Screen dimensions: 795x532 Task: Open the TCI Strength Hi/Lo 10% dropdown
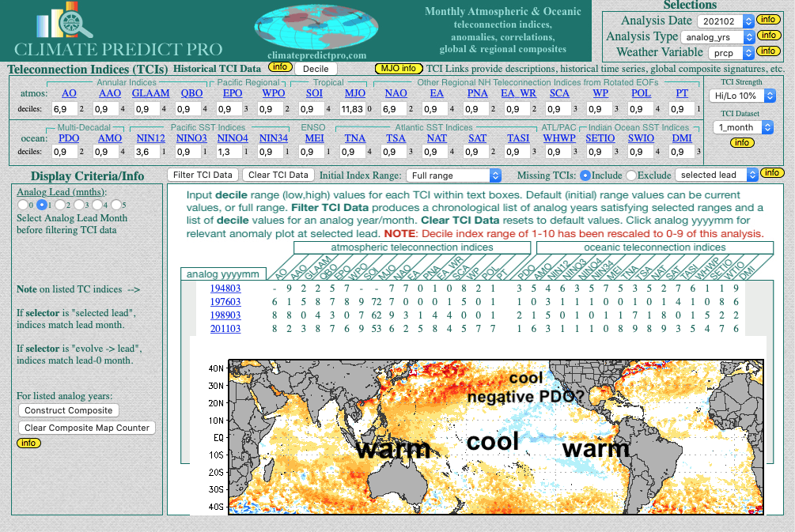743,96
